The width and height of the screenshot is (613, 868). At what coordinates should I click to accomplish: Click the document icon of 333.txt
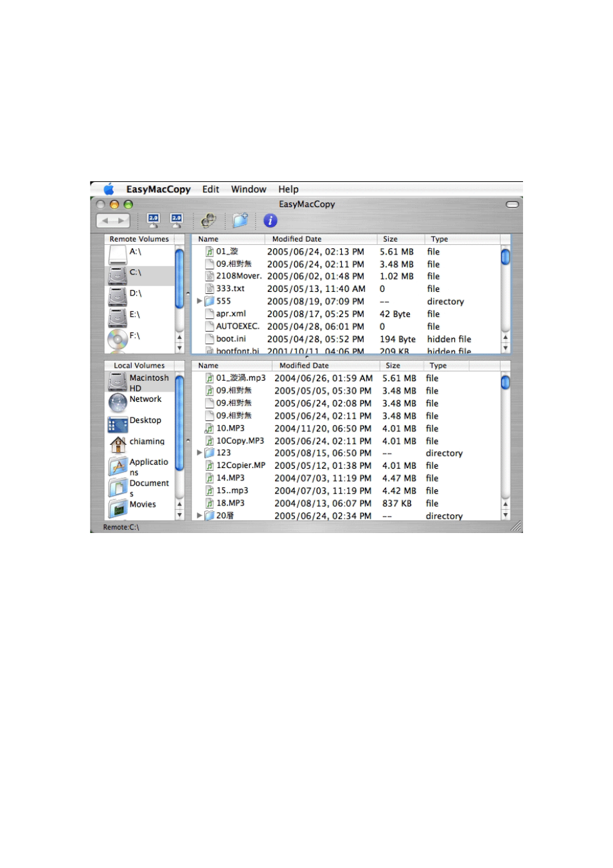pos(209,289)
